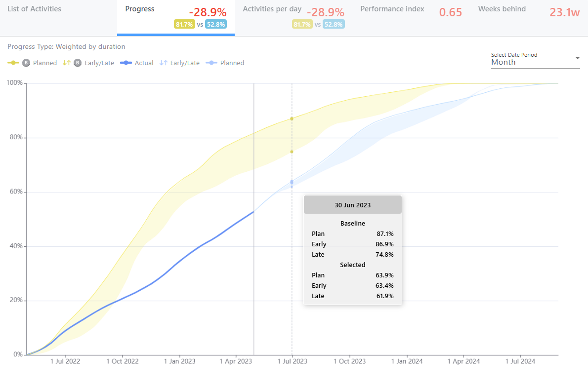Toggle the yellow baseline Early/Late arrows icon

click(66, 63)
